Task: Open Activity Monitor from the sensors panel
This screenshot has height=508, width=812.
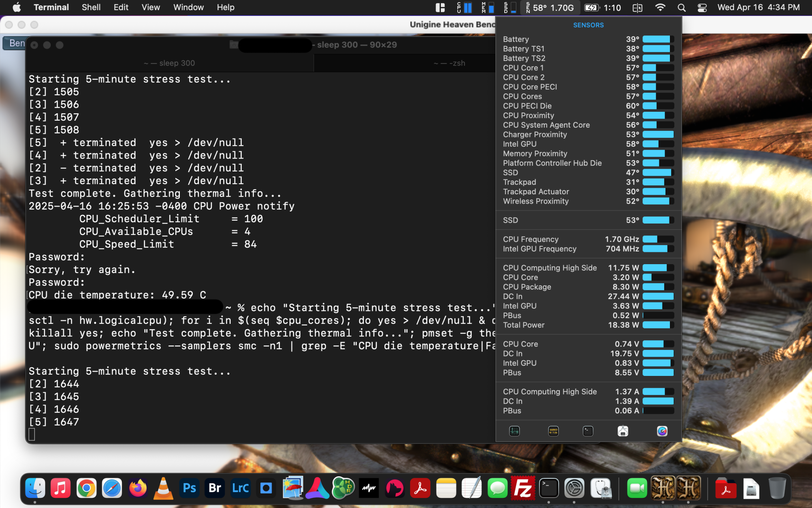Action: (x=514, y=431)
